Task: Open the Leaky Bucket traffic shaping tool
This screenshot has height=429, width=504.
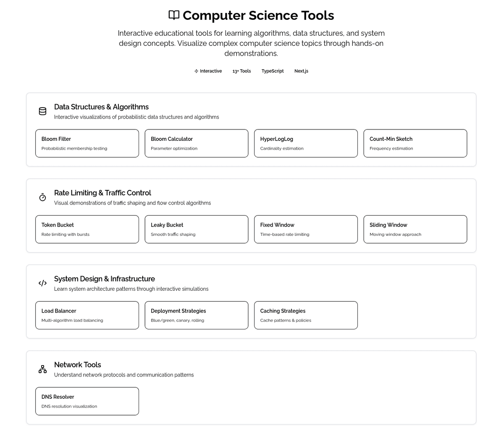Action: pyautogui.click(x=196, y=229)
